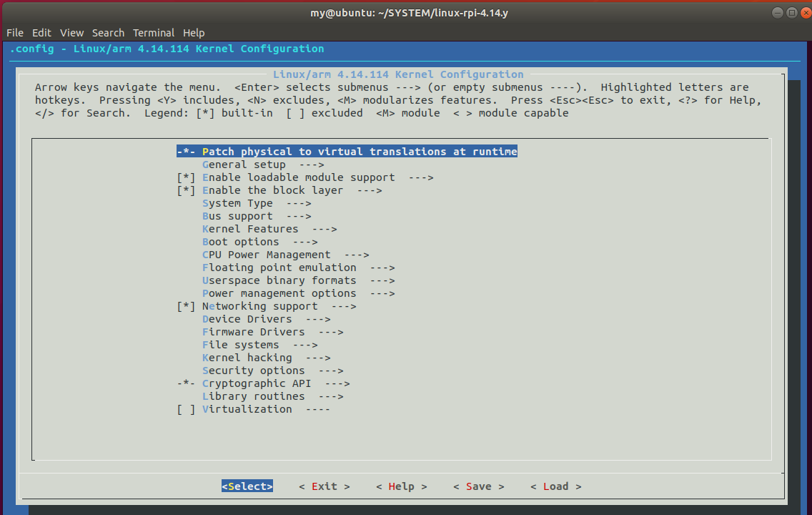Open the File menu
The height and width of the screenshot is (515, 812).
pyautogui.click(x=14, y=33)
